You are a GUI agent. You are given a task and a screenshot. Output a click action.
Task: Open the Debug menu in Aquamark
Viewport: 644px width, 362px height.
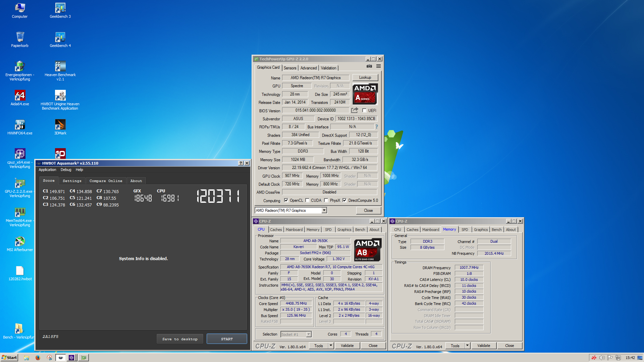(x=66, y=170)
